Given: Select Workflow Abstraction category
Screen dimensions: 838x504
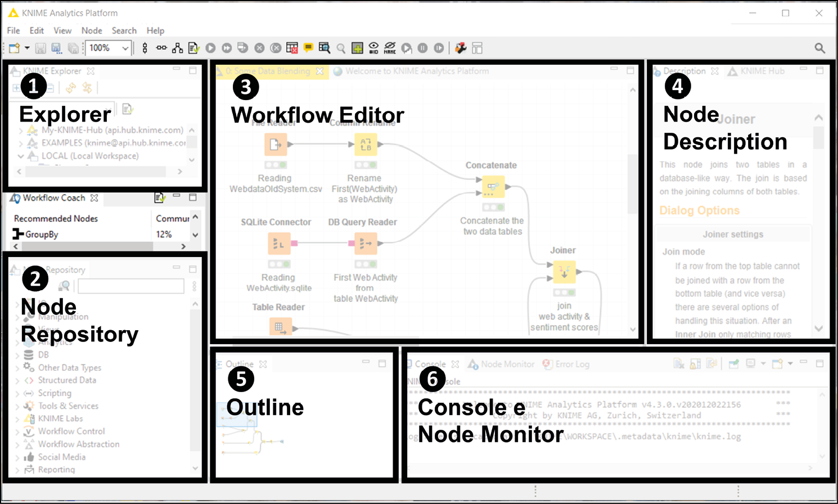Looking at the screenshot, I should click(79, 444).
